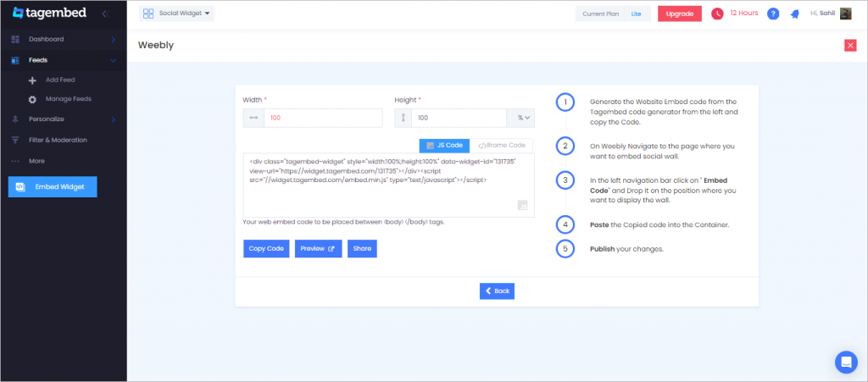Click the 12 Hours trial text

coord(744,14)
